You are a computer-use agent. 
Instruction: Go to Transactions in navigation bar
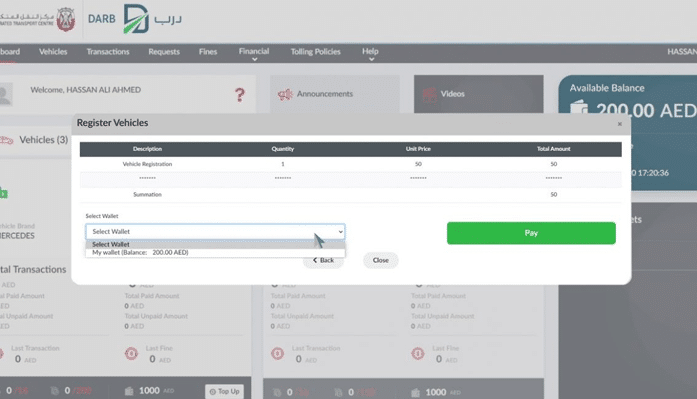click(108, 52)
